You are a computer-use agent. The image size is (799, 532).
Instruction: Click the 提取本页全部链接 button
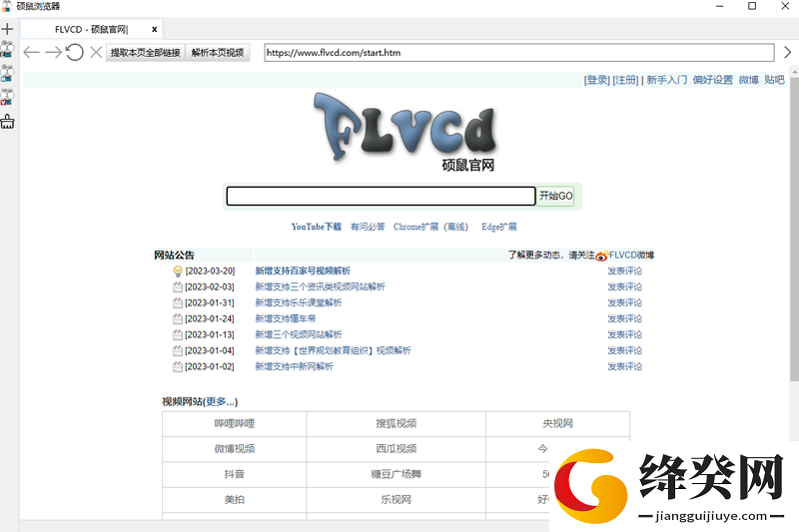pyautogui.click(x=145, y=53)
